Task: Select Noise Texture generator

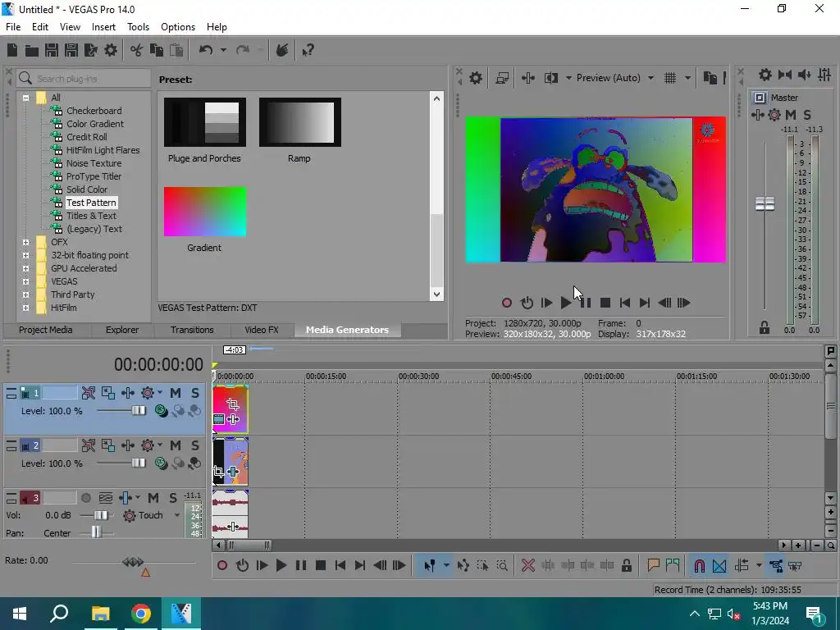Action: pos(94,163)
